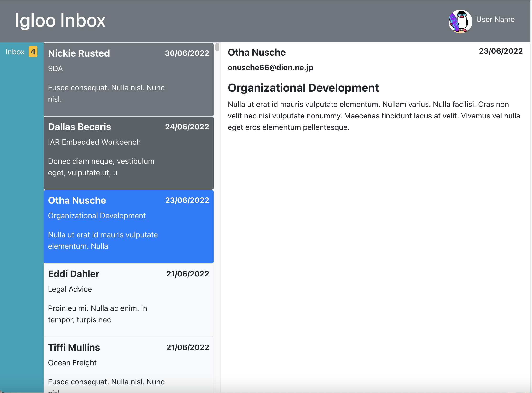Click the Organizational Development heading
This screenshot has width=532, height=393.
303,88
